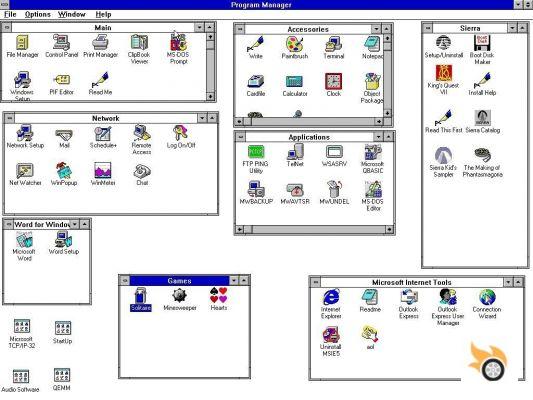Click Main window scrollbar down arrow

click(210, 97)
